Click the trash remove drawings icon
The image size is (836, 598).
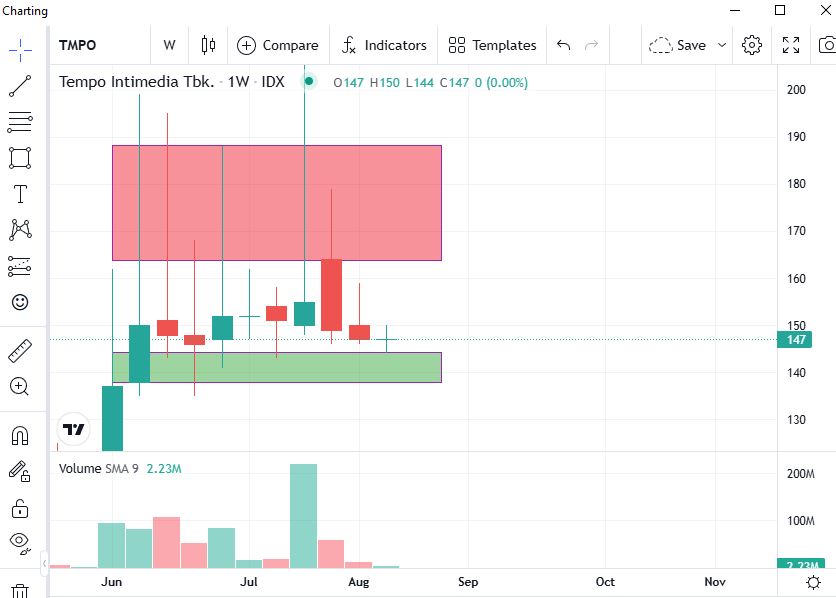20,591
